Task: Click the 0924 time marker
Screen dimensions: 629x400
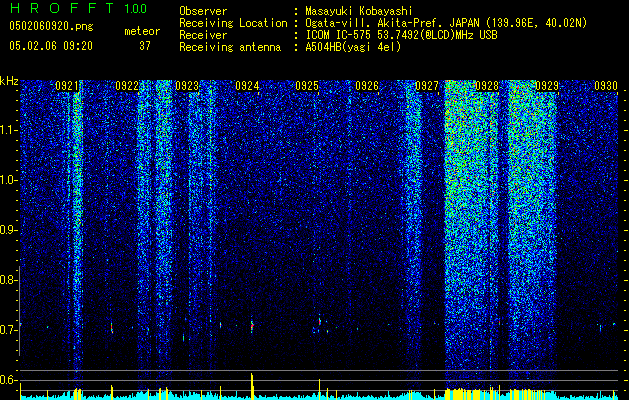Action: click(247, 86)
